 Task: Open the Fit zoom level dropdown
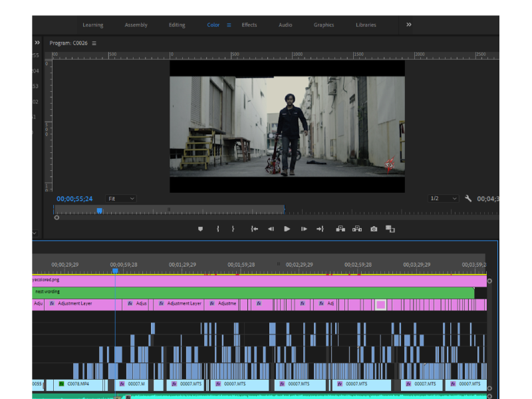point(122,199)
